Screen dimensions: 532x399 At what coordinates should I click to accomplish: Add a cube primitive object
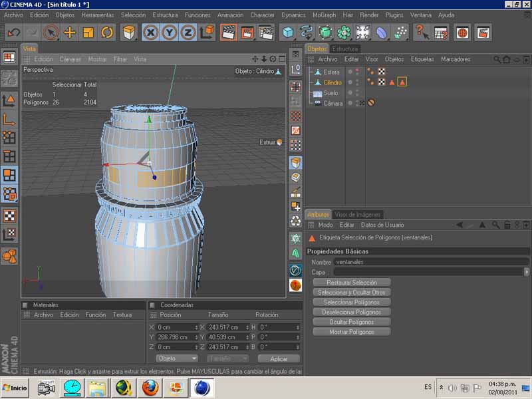(x=288, y=33)
